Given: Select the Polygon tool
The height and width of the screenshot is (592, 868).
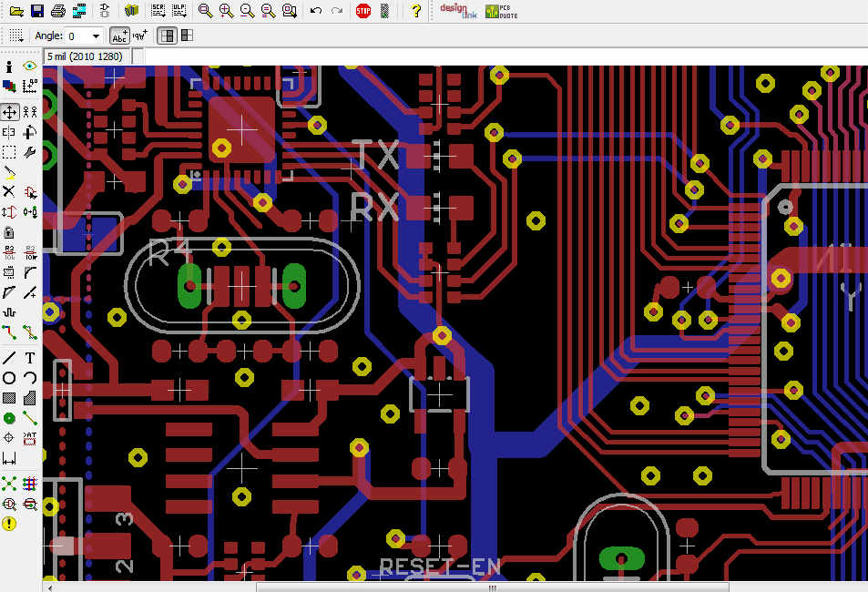Looking at the screenshot, I should click(x=30, y=398).
